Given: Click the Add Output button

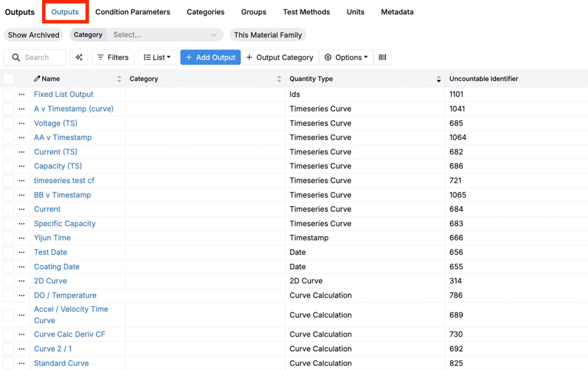Looking at the screenshot, I should 210,57.
